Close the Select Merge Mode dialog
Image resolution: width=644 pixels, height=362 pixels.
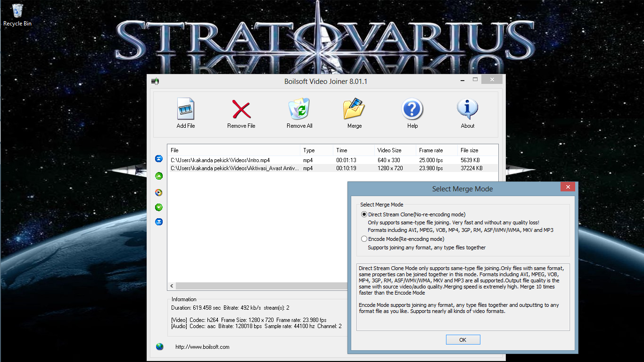(567, 187)
